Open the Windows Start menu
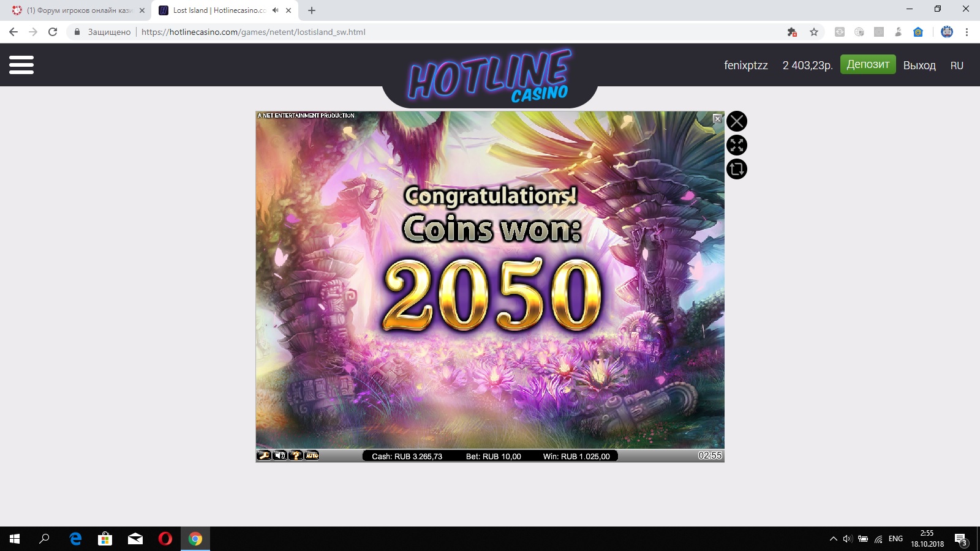The image size is (980, 551). pos(15,539)
